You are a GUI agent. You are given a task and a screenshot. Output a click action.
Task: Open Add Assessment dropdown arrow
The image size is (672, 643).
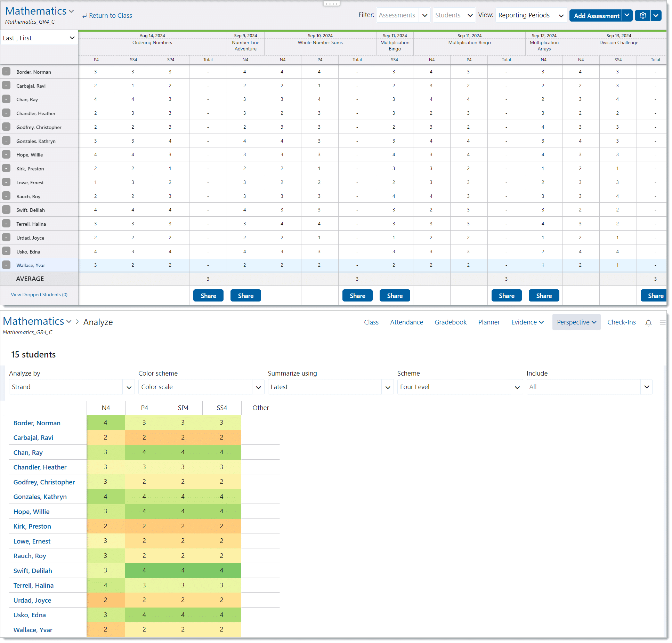(626, 15)
